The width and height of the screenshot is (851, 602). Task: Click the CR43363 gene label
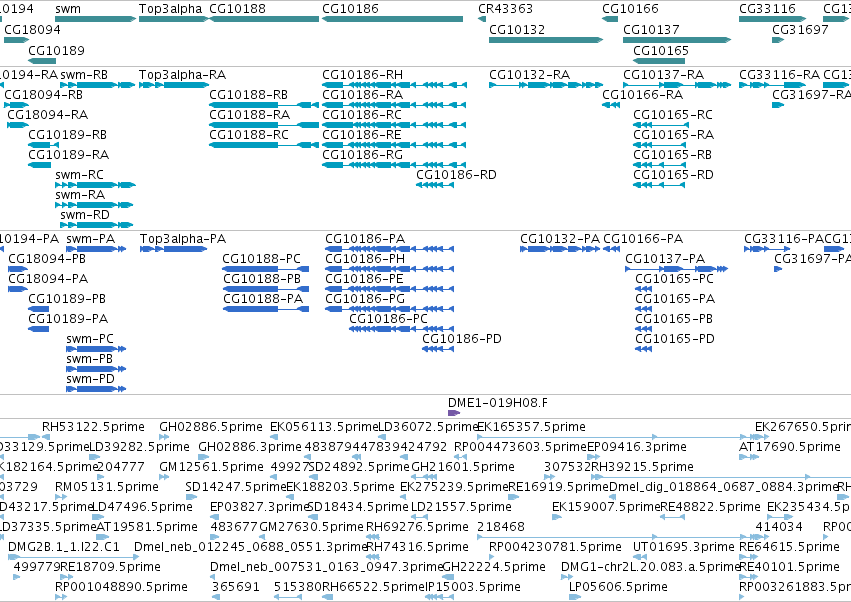(x=505, y=9)
